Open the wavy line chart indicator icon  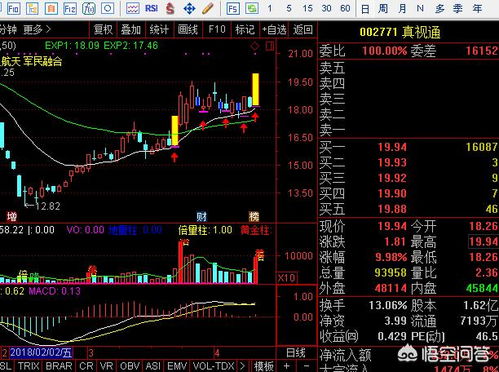(x=132, y=8)
